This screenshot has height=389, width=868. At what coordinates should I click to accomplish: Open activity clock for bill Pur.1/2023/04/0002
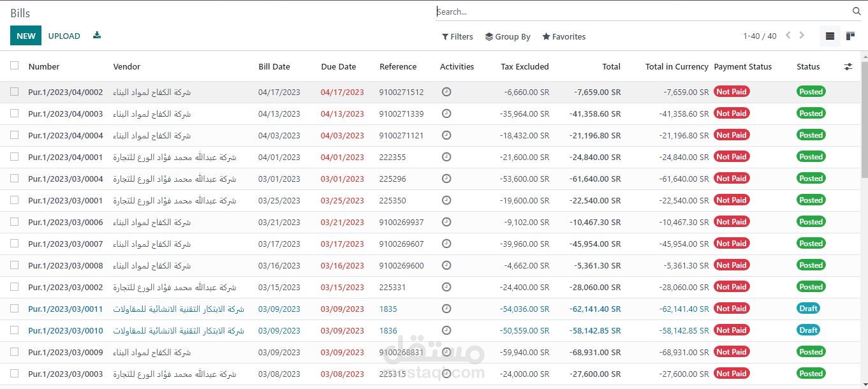[x=446, y=92]
